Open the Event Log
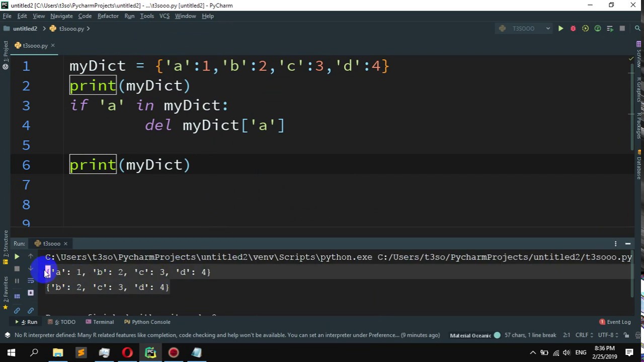This screenshot has width=644, height=362. pos(615,322)
